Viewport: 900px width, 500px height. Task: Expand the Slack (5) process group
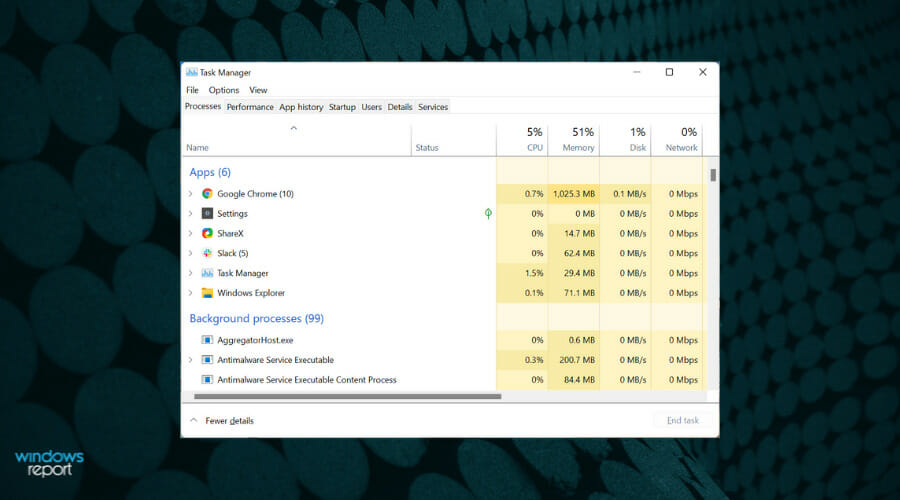coord(191,253)
